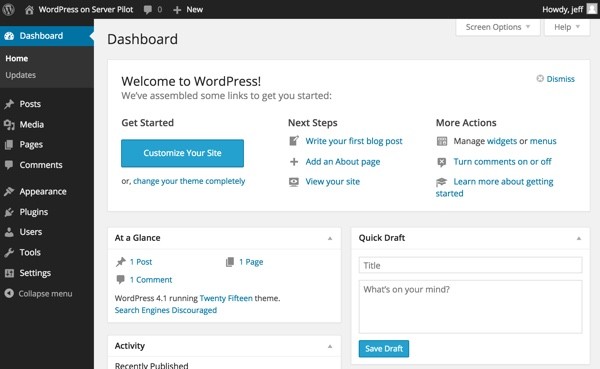Click the pushpin icon beside 1 Post
The height and width of the screenshot is (369, 600).
121,262
